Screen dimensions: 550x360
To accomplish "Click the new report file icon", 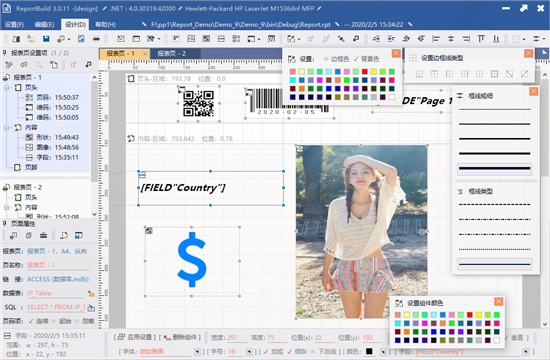I will click(x=16, y=39).
